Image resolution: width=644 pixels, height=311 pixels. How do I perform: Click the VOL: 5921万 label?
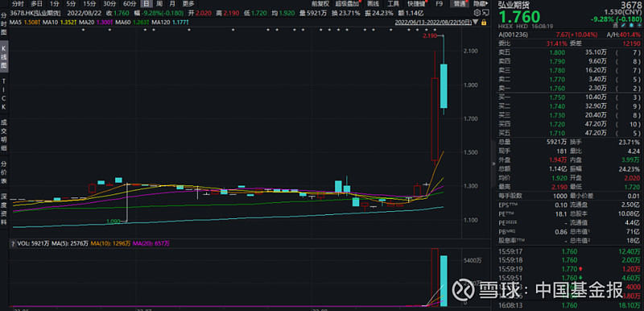coord(33,243)
